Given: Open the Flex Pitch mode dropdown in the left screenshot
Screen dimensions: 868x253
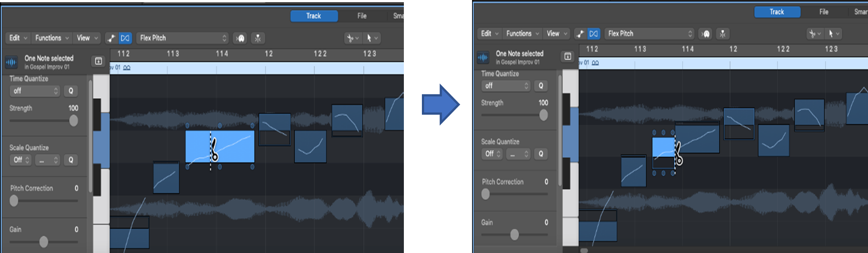Looking at the screenshot, I should pyautogui.click(x=183, y=38).
